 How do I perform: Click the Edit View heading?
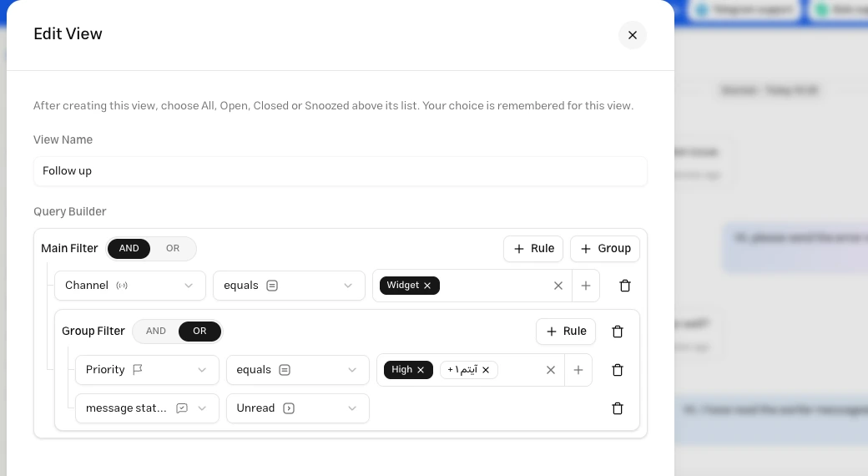pos(68,33)
